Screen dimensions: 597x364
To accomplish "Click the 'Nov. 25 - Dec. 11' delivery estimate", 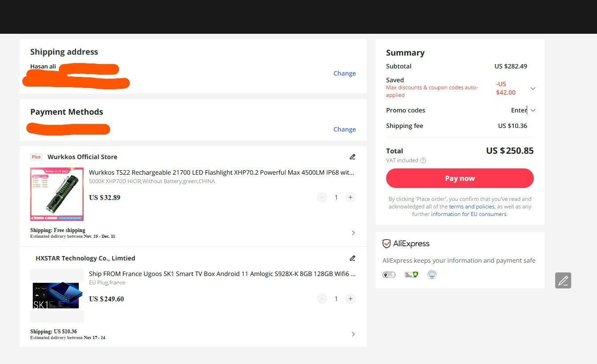I will [x=100, y=236].
